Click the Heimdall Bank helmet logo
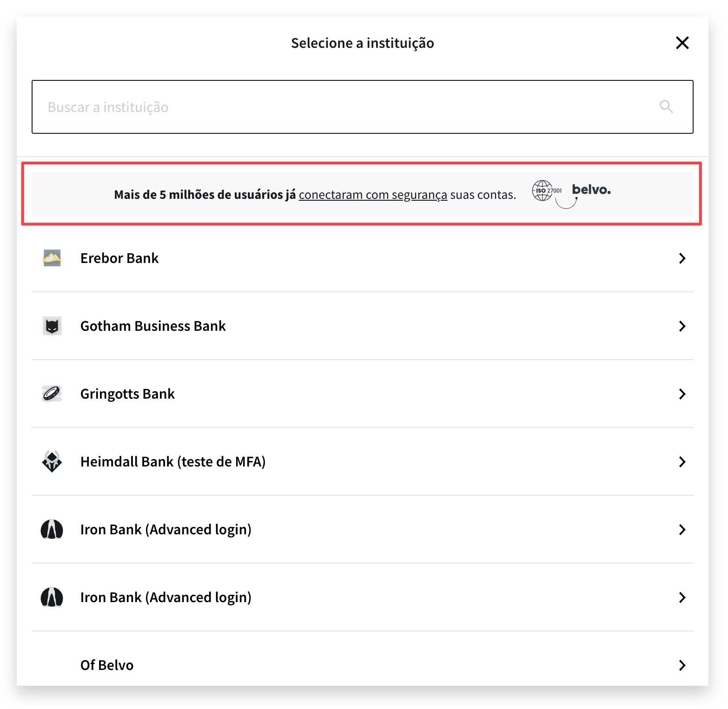The width and height of the screenshot is (728, 709). [52, 461]
